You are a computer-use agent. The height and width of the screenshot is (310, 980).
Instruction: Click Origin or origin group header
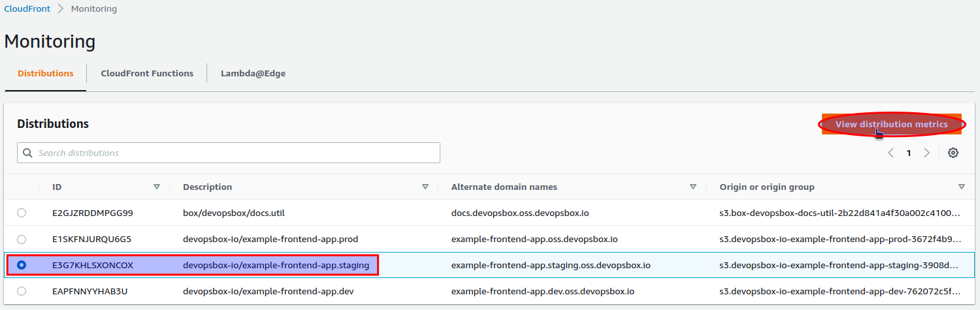[x=767, y=187]
